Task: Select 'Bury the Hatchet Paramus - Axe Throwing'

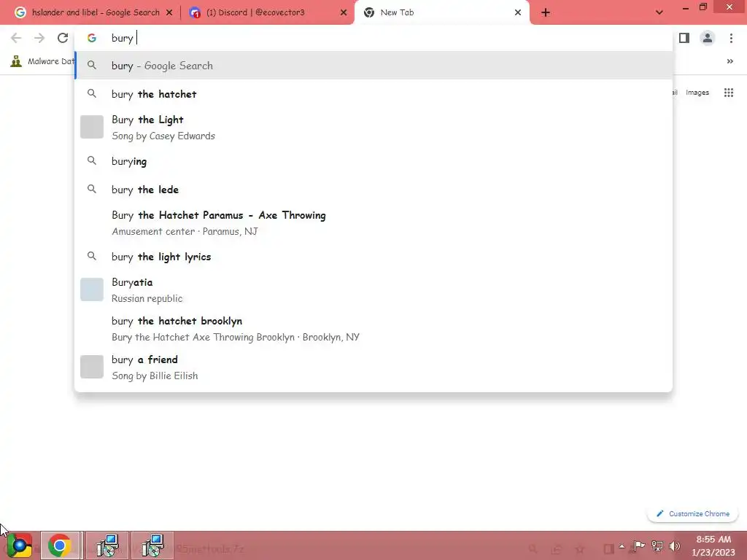Action: tap(373, 222)
